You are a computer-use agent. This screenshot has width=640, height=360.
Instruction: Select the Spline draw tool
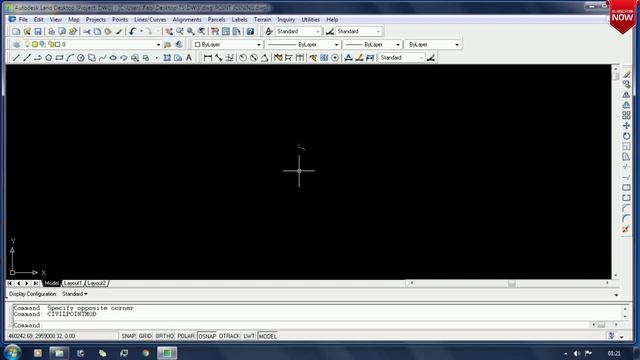pyautogui.click(x=102, y=58)
